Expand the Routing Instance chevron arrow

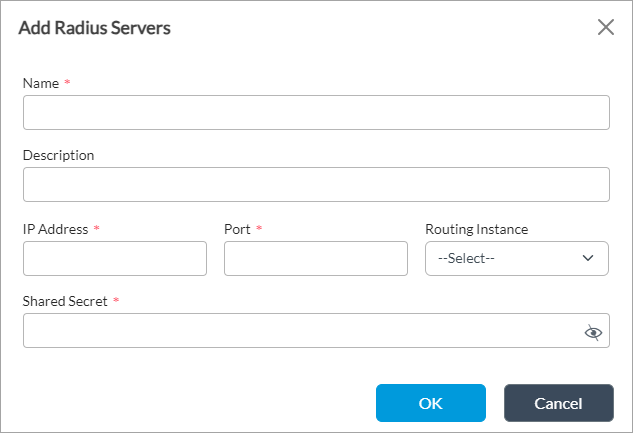(588, 258)
